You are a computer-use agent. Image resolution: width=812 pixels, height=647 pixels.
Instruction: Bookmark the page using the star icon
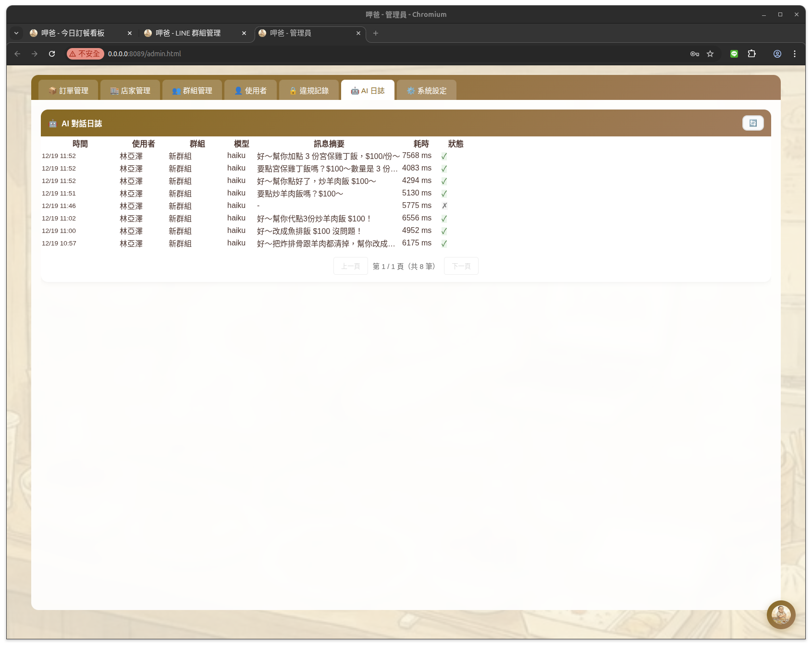710,54
